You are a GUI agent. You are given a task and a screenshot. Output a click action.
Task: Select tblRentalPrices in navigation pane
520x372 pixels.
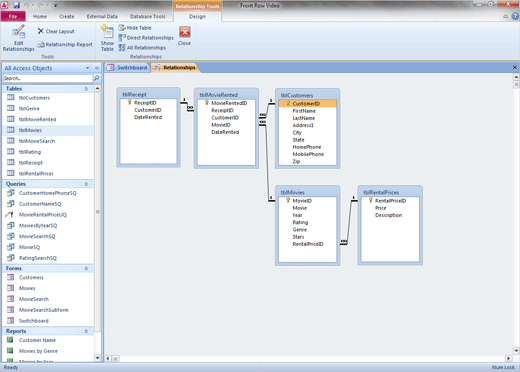pyautogui.click(x=48, y=174)
